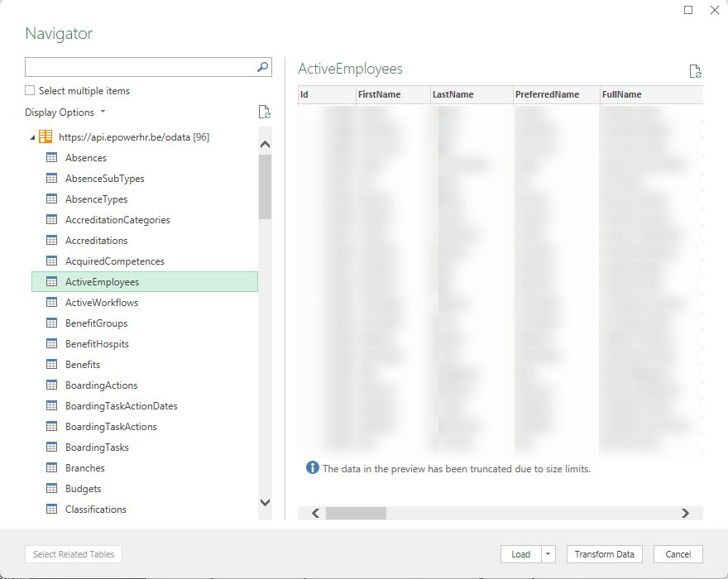This screenshot has width=728, height=579.
Task: Open the Display Options dropdown
Action: 65,112
